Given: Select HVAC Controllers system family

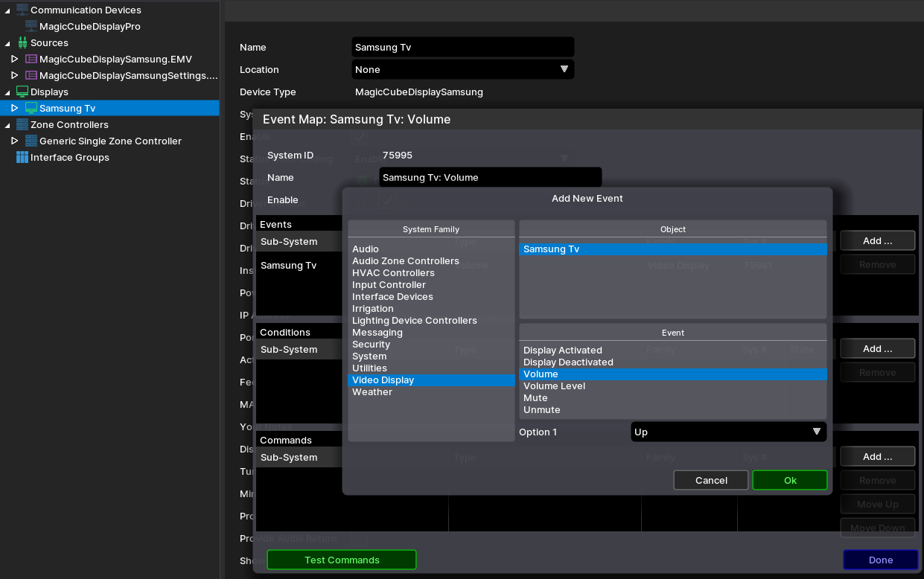Looking at the screenshot, I should (x=431, y=273).
